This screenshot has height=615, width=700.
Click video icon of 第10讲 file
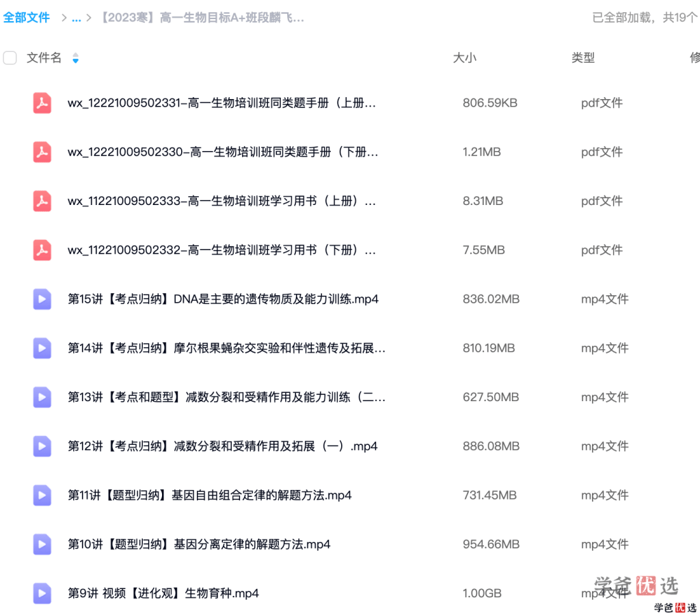[x=42, y=545]
